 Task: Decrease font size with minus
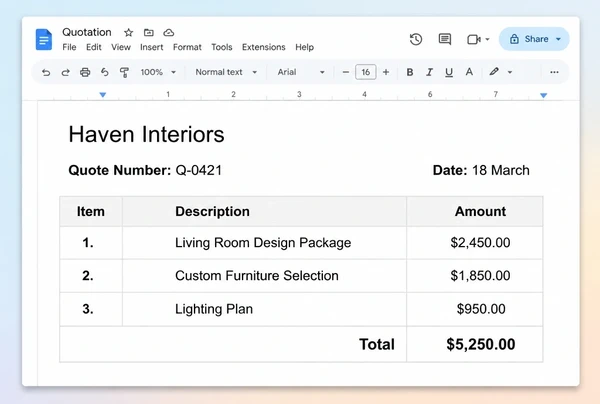346,72
